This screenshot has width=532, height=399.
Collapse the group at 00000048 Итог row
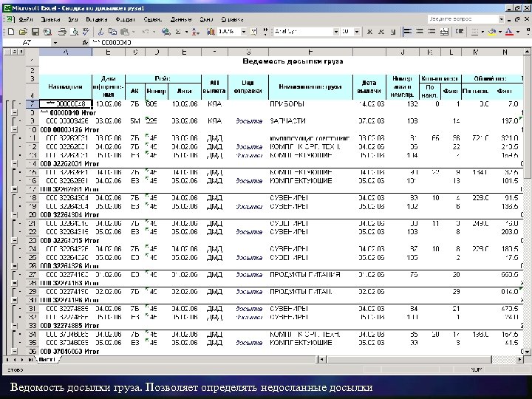14,112
